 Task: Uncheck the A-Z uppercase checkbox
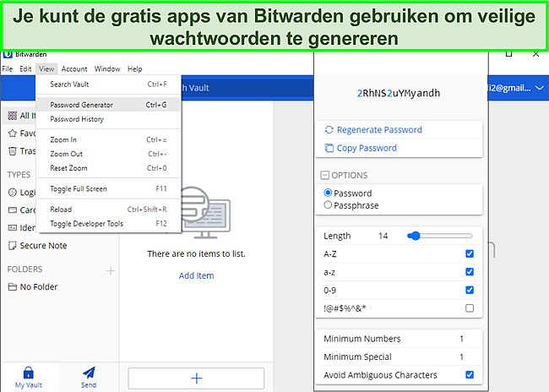tap(470, 253)
